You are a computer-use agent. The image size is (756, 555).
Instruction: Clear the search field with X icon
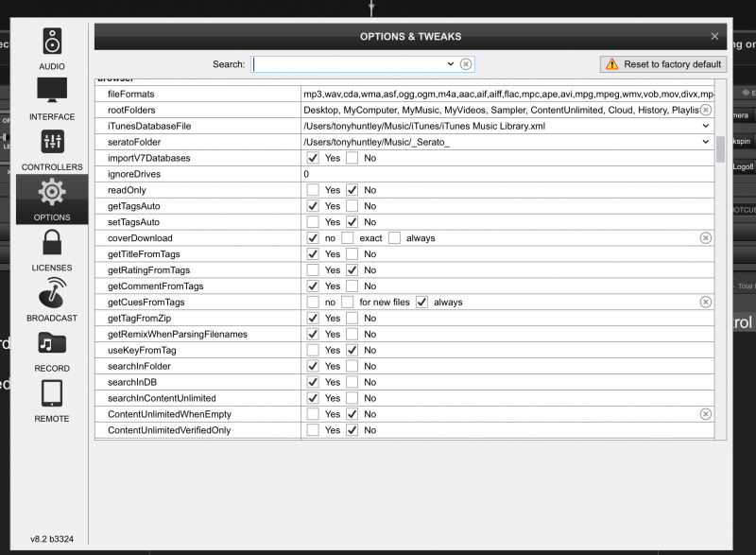[466, 64]
